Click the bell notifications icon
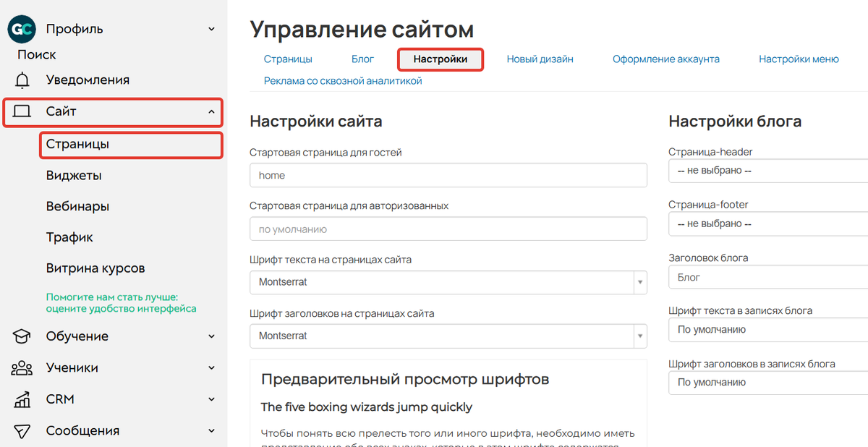Image resolution: width=868 pixels, height=447 pixels. 22,80
